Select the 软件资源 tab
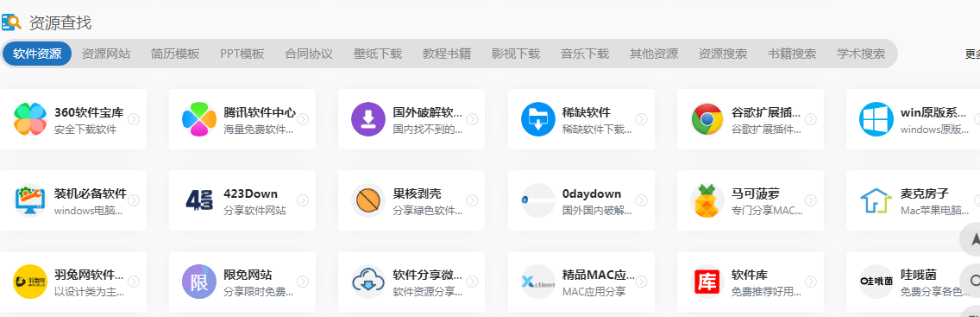 [x=37, y=54]
